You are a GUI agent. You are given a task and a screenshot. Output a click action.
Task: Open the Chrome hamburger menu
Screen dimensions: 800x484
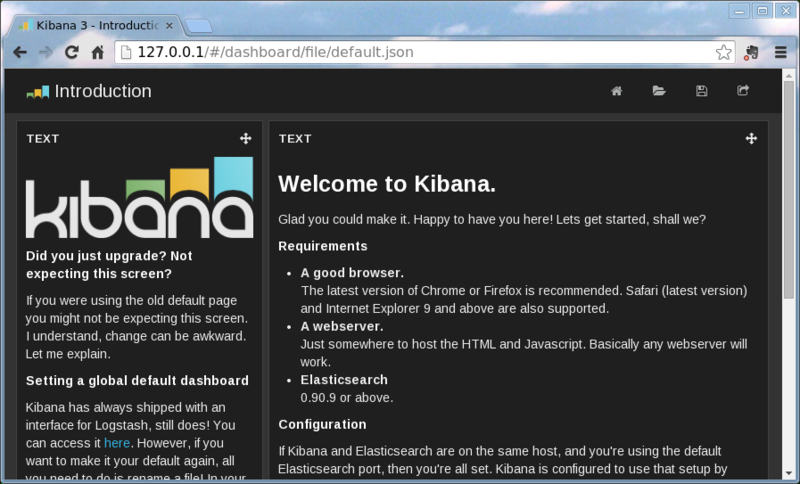click(x=781, y=52)
